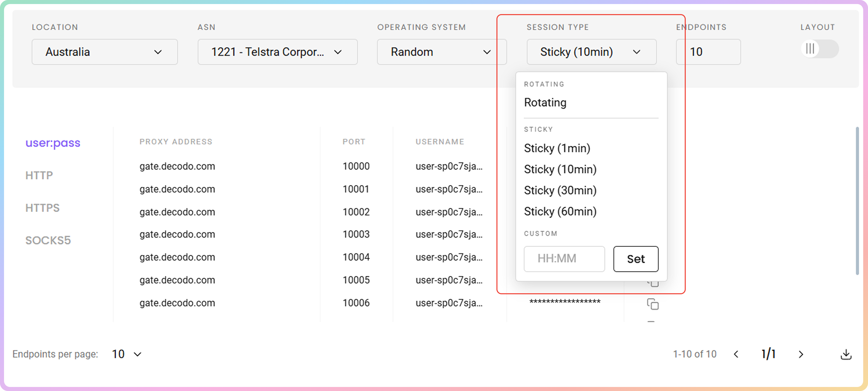The height and width of the screenshot is (391, 868).
Task: Change the Endpoints per page dropdown
Action: pyautogui.click(x=126, y=354)
